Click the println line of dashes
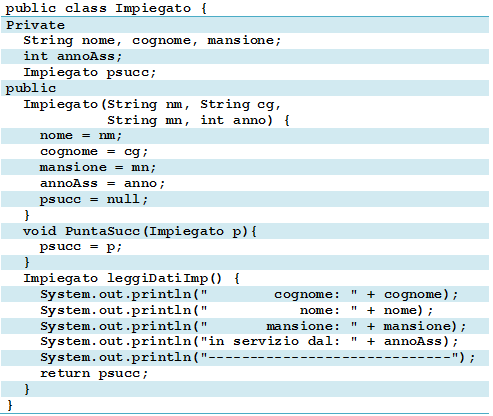The width and height of the screenshot is (493, 416). (x=258, y=357)
